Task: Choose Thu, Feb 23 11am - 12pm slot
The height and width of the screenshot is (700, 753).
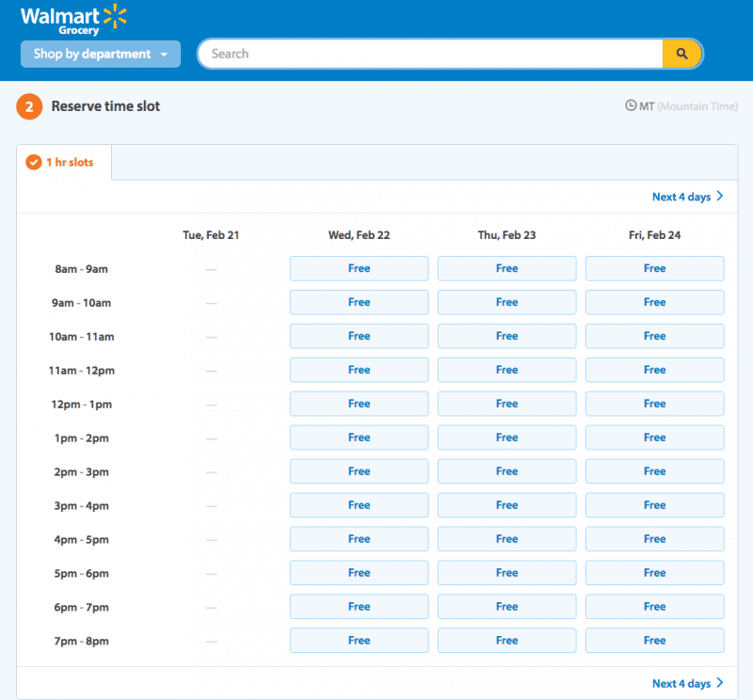Action: click(507, 370)
